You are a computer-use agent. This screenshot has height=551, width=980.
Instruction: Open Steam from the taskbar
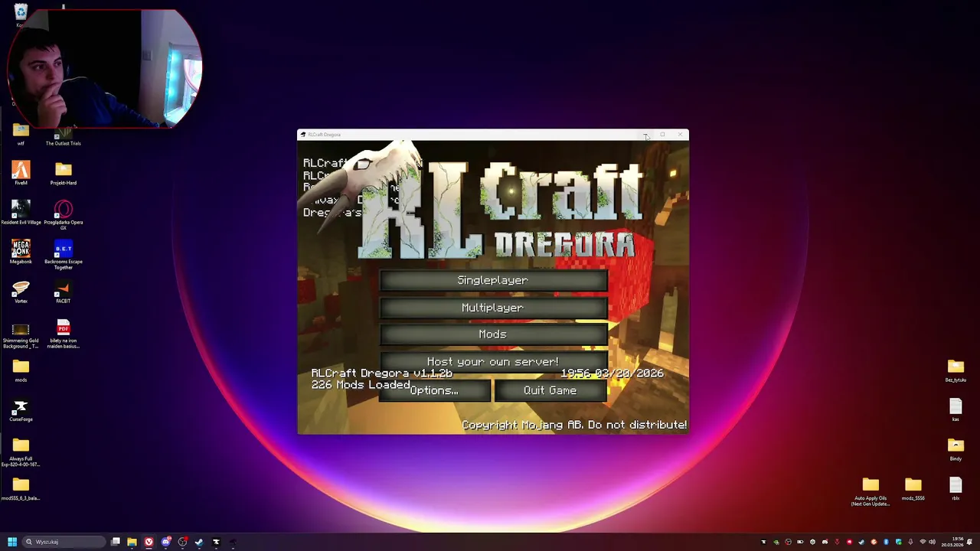click(x=199, y=542)
